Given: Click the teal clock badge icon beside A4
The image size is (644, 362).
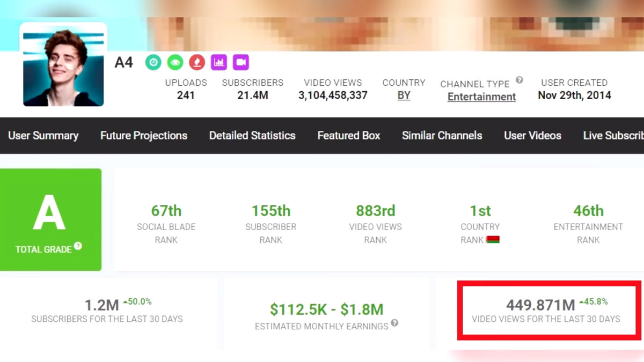Looking at the screenshot, I should tap(153, 62).
